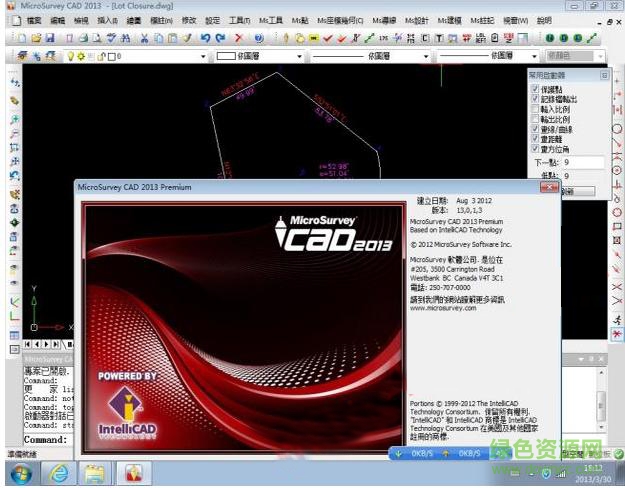Open the www.microsurvey.com link
625x488 pixels.
[446, 309]
